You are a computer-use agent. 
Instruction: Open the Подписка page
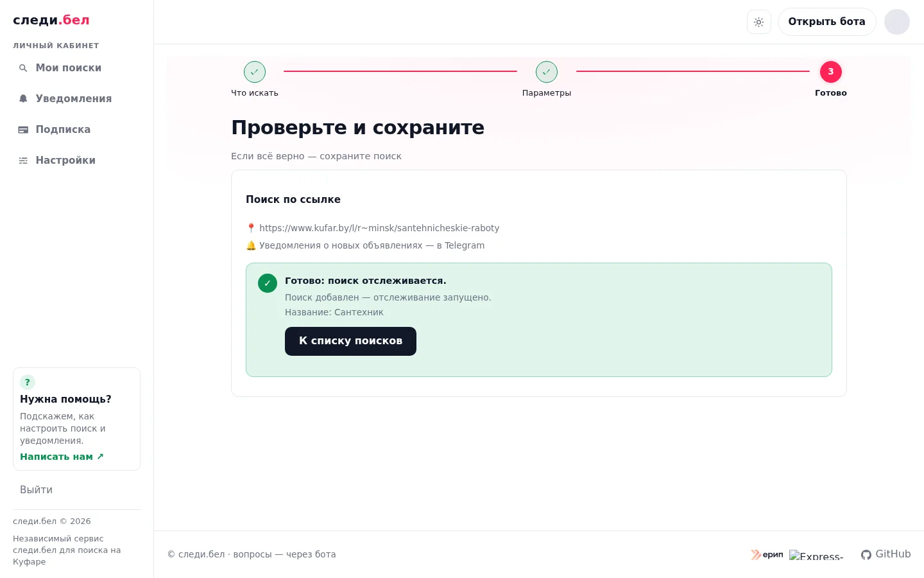coord(76,130)
